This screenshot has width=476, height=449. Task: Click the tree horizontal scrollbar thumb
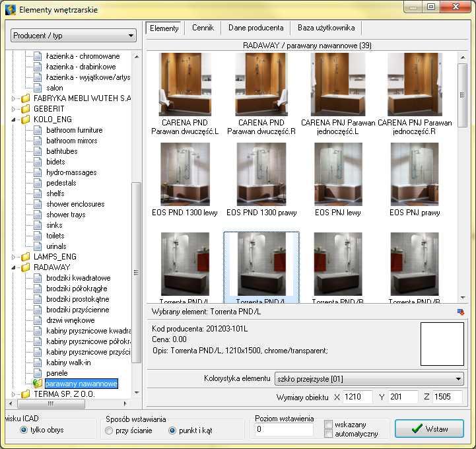(51, 403)
